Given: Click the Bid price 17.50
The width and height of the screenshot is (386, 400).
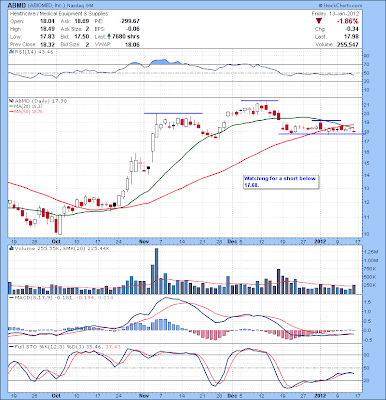Looking at the screenshot, I should 83,37.
